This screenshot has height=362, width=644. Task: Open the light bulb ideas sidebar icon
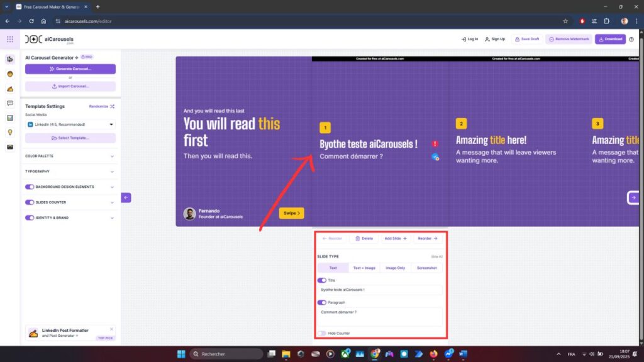pyautogui.click(x=10, y=133)
